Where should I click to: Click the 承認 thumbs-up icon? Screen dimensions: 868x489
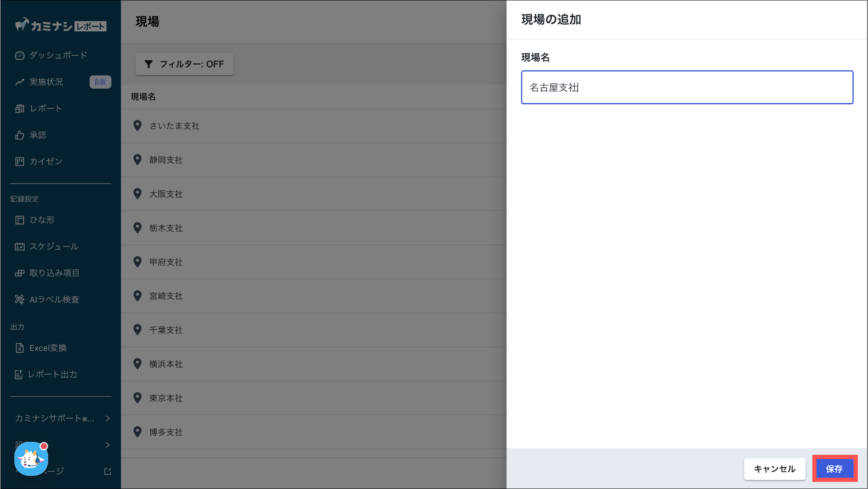tap(19, 135)
